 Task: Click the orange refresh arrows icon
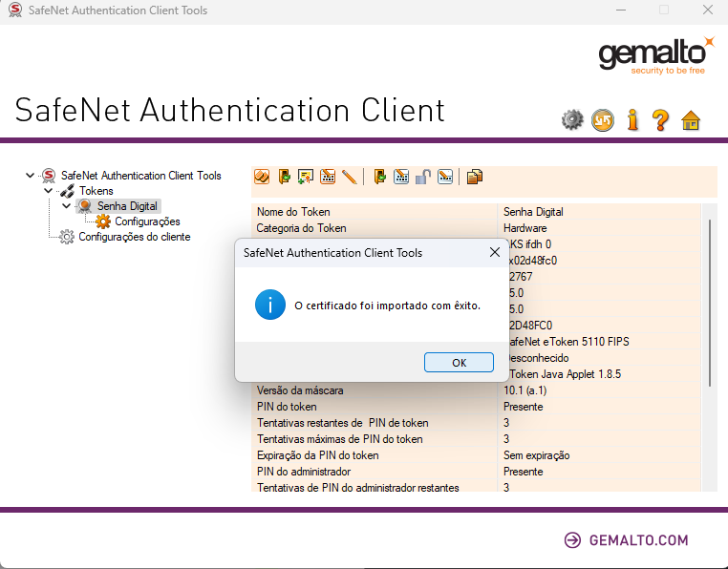click(602, 120)
